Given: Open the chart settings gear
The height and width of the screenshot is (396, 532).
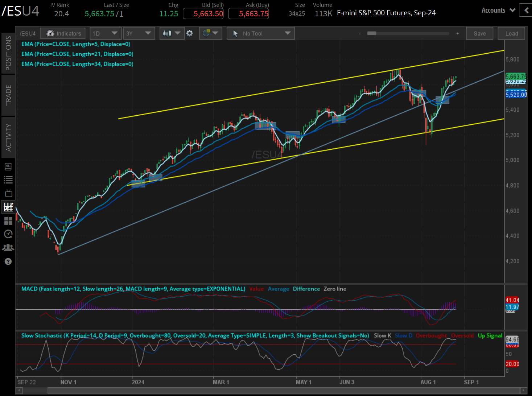Looking at the screenshot, I should point(190,33).
